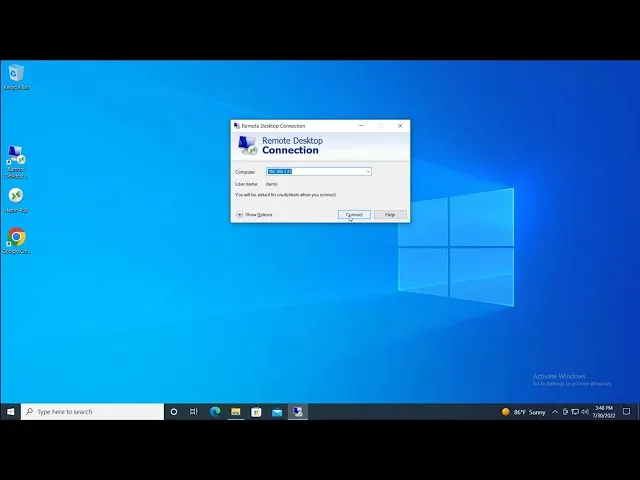The image size is (640, 480).
Task: Click the Connect button
Action: pos(354,214)
